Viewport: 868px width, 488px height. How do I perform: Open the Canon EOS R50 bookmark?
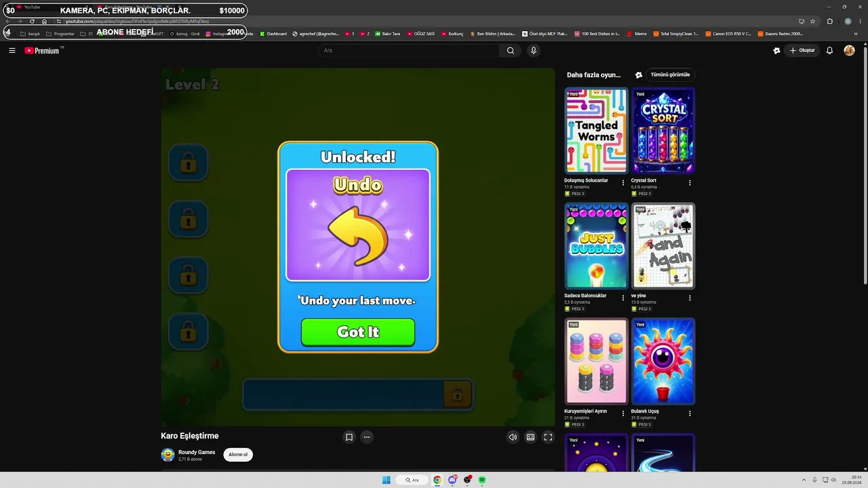tap(728, 33)
